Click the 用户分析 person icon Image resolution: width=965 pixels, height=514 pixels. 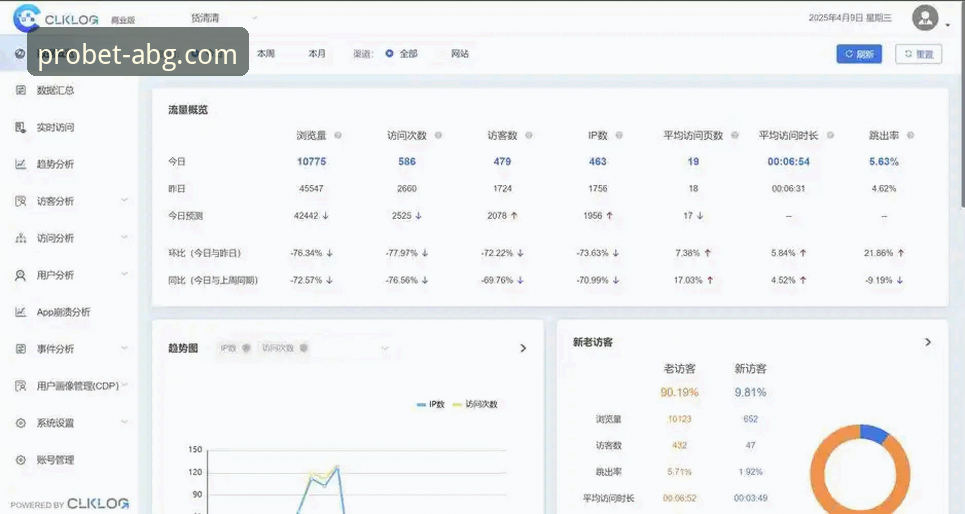20,275
